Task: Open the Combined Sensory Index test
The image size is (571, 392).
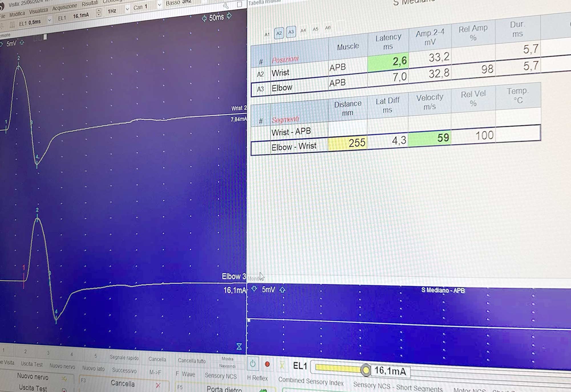Action: [x=311, y=381]
